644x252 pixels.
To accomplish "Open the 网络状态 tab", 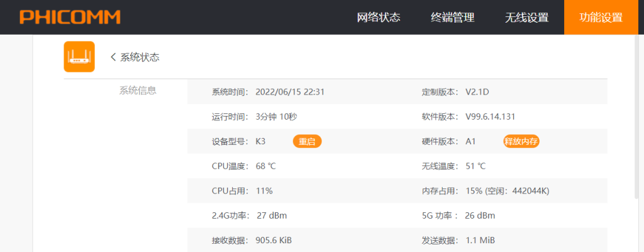I will coord(379,17).
